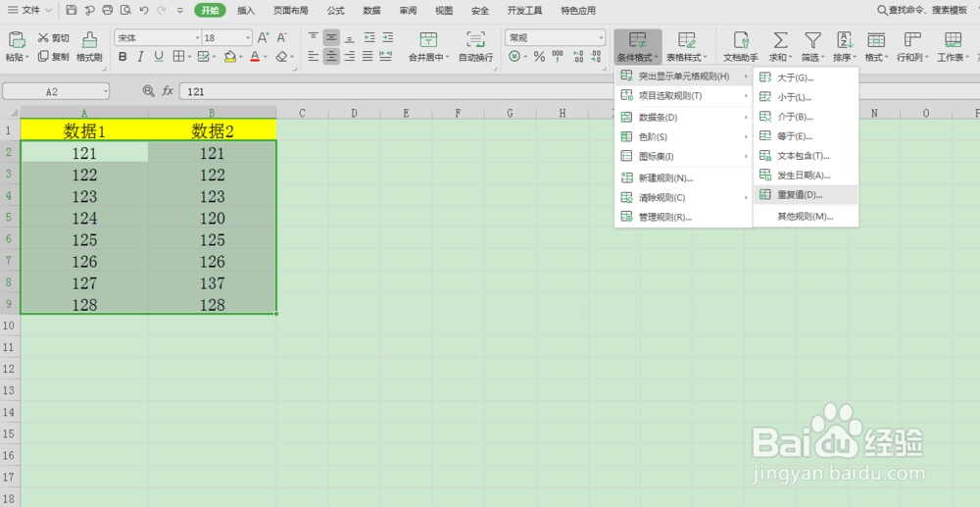This screenshot has height=507, width=980.
Task: Increase indent icon
Action: pos(388,37)
